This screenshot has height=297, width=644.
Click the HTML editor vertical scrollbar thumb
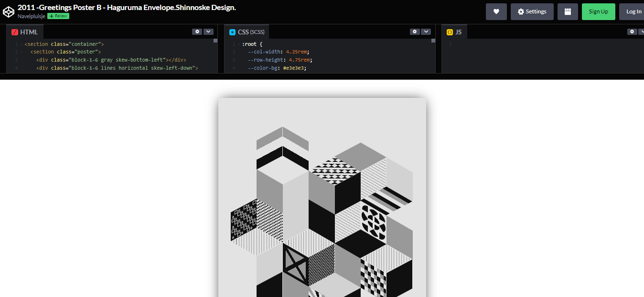click(215, 41)
